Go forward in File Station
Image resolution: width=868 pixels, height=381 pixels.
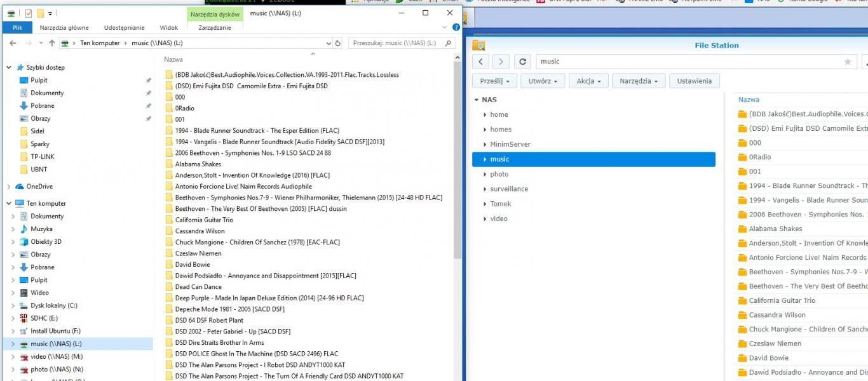(x=501, y=62)
